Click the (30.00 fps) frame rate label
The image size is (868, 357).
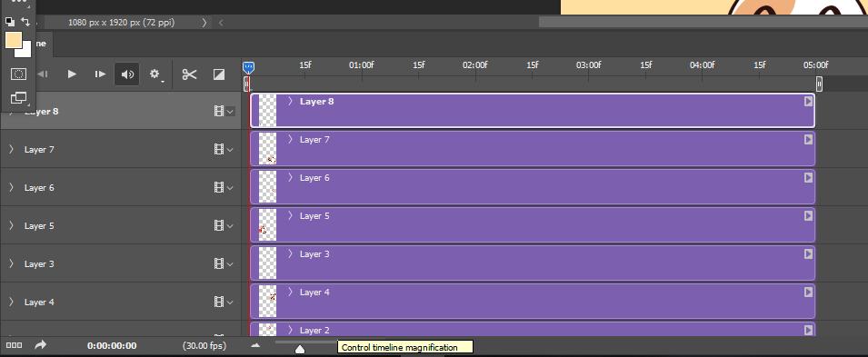click(205, 346)
